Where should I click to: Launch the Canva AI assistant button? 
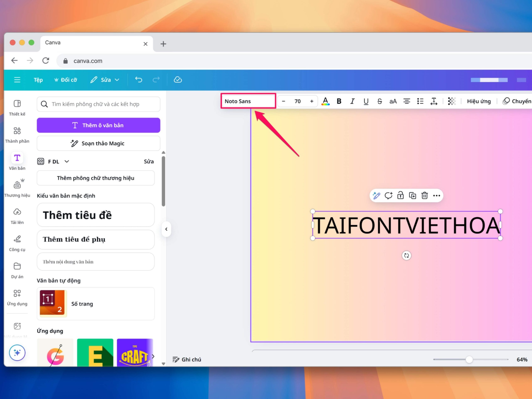17,353
